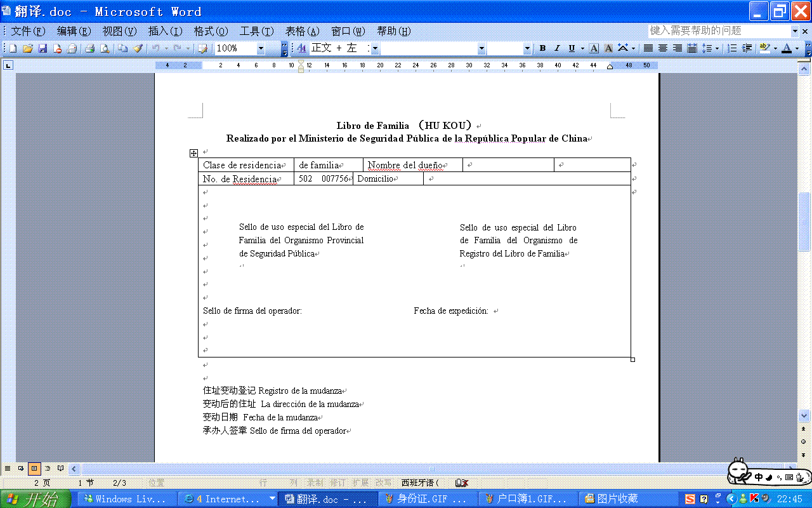812x508 pixels.
Task: Toggle italic formatting
Action: pyautogui.click(x=557, y=48)
